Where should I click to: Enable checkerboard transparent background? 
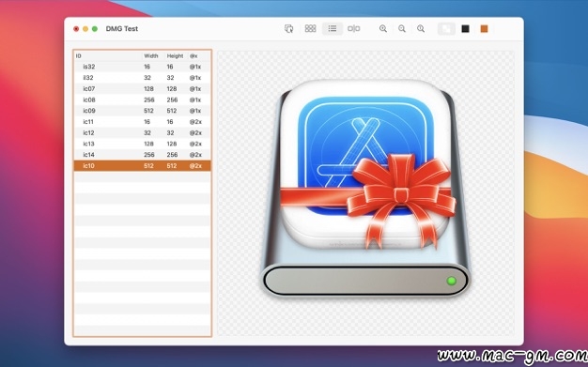446,28
